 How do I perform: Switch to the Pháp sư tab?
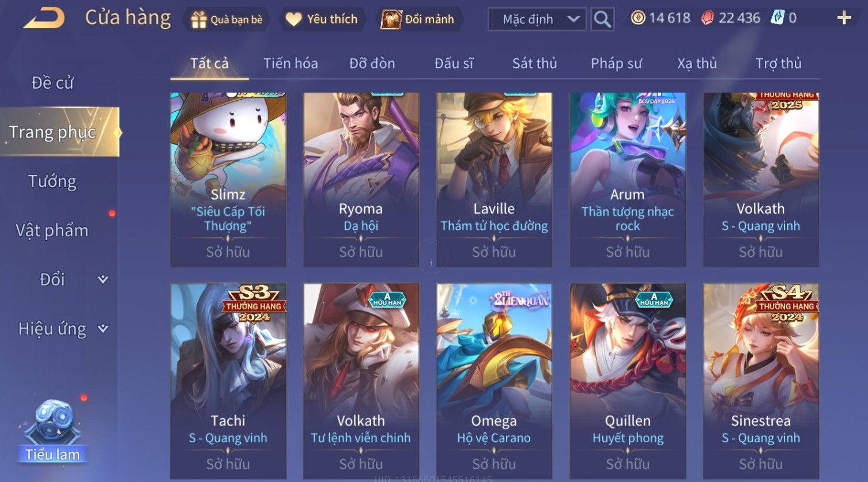pyautogui.click(x=616, y=63)
